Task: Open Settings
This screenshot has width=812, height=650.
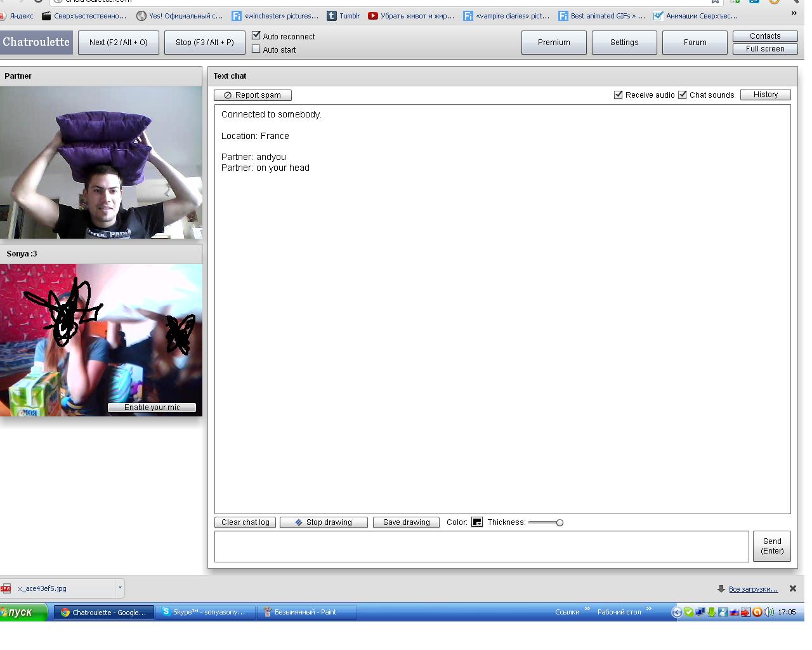Action: [624, 43]
